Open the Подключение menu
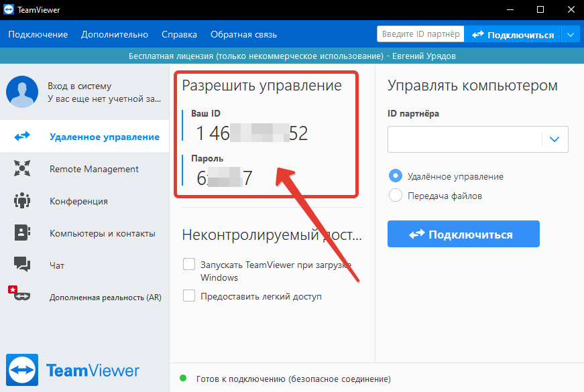 click(38, 35)
